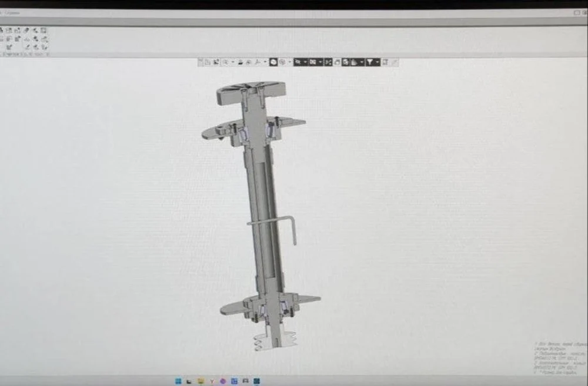
Task: Open the yellow File Explorer taskbar icon
Action: tap(201, 381)
